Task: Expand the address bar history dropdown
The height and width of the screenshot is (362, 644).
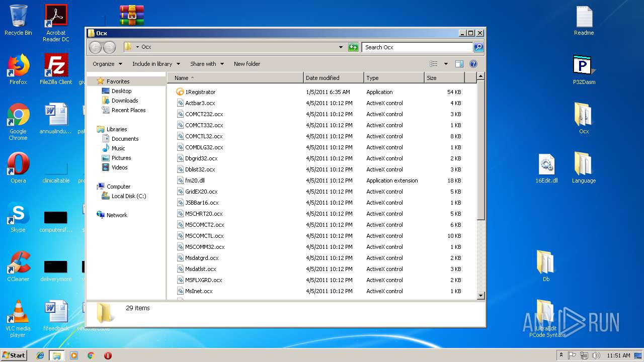Action: pyautogui.click(x=341, y=47)
